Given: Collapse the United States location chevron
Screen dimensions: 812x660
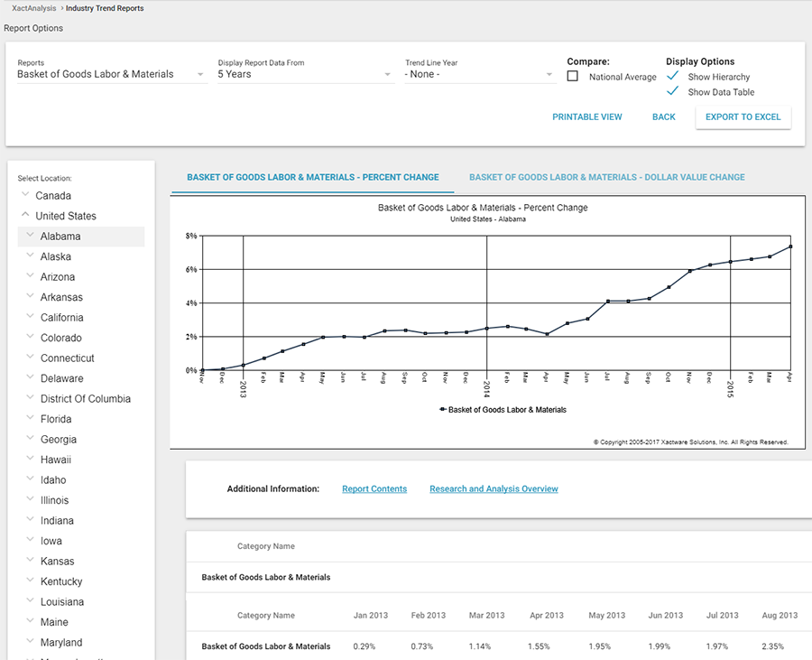Looking at the screenshot, I should [x=24, y=215].
